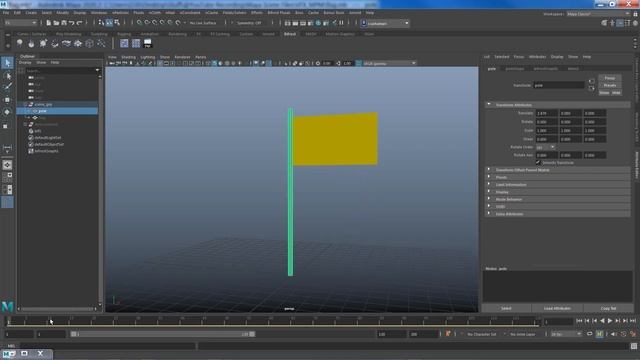This screenshot has height=360, width=640.
Task: Activate the Paint selection brush tool
Action: point(7,87)
